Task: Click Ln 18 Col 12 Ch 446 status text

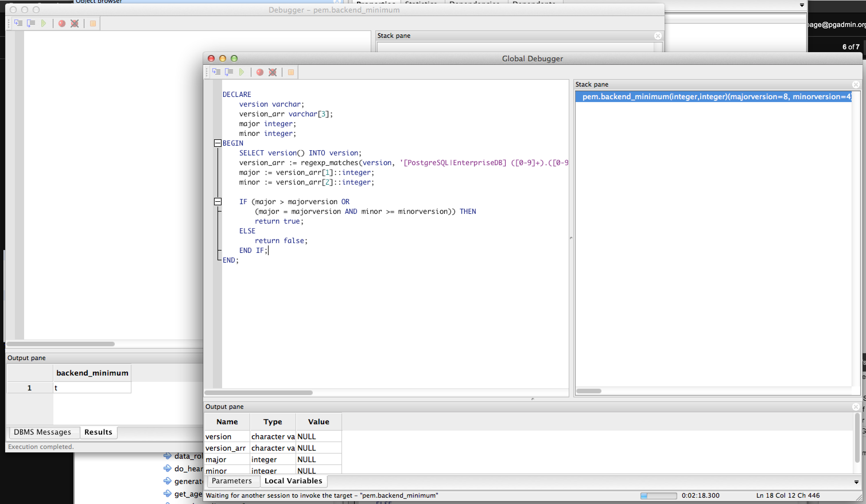Action: coord(788,495)
